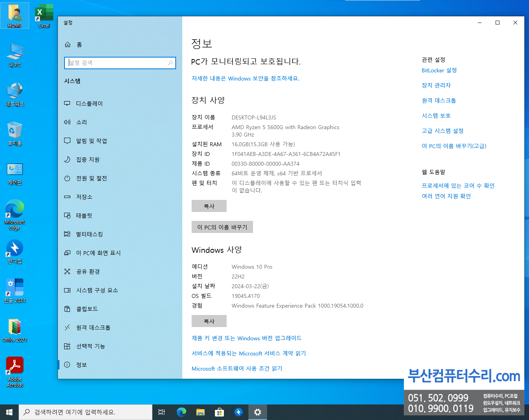Open 원격 데스크톱 related settings link

point(439,100)
